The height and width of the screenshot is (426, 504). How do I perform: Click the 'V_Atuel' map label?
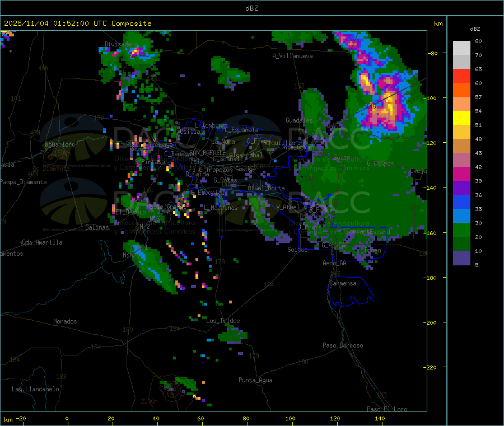click(288, 207)
